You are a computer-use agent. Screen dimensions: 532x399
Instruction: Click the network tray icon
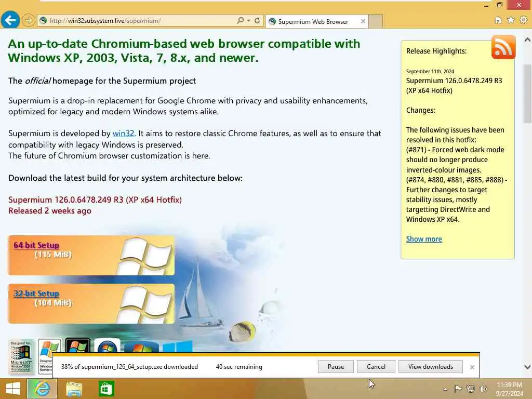pyautogui.click(x=471, y=389)
